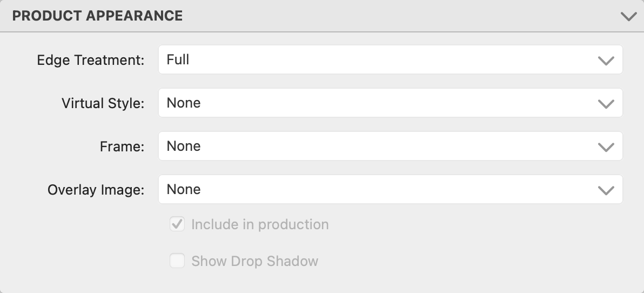Click the 'Overlay Image:' label
Image resolution: width=644 pixels, height=293 pixels.
(96, 190)
